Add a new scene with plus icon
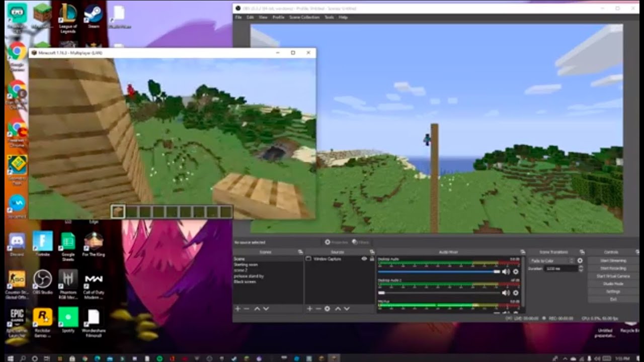This screenshot has height=362, width=644. (x=237, y=309)
